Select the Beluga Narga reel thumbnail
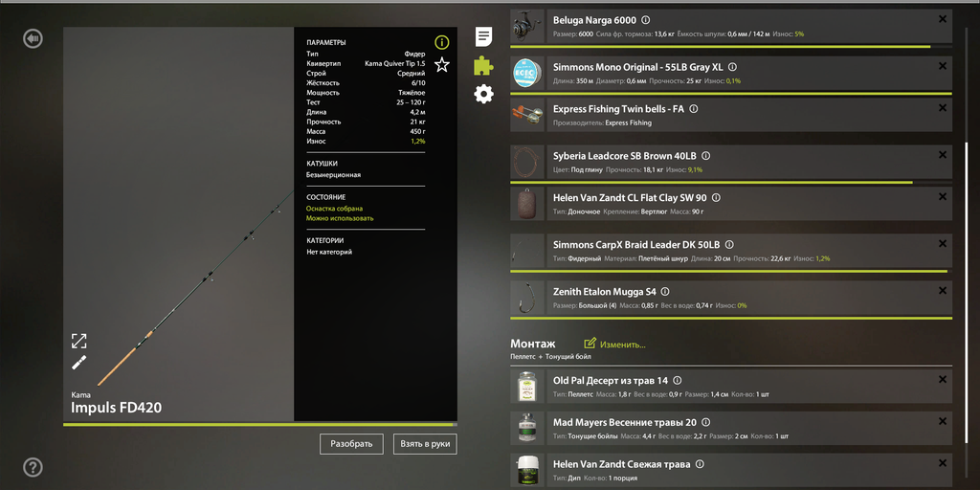Viewport: 980px width, 490px height. [527, 26]
